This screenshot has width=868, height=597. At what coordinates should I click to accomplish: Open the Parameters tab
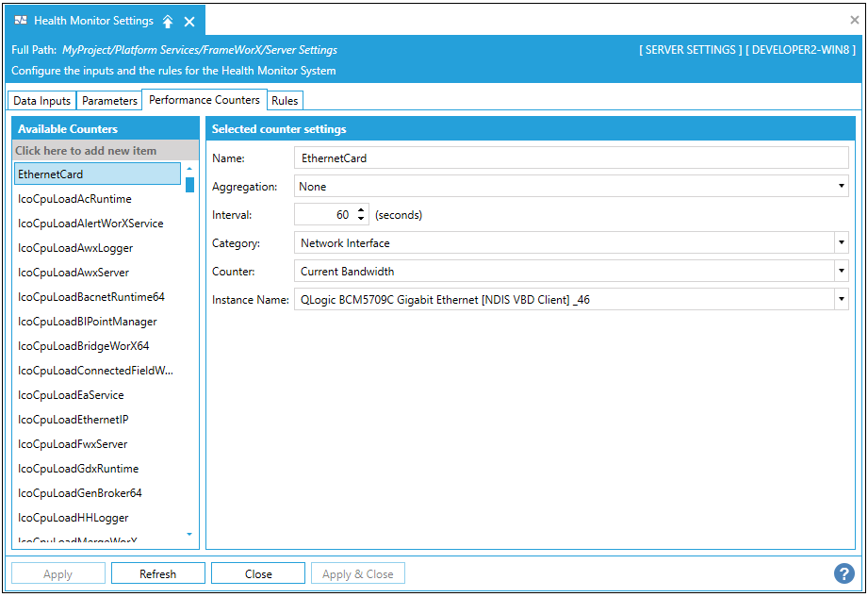click(x=109, y=101)
